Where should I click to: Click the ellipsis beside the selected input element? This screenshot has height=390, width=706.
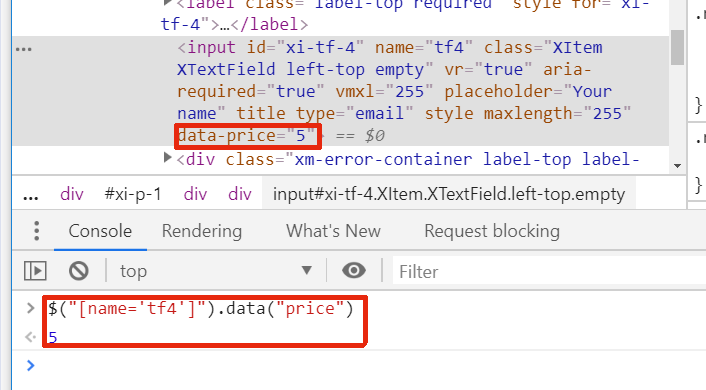(x=24, y=49)
